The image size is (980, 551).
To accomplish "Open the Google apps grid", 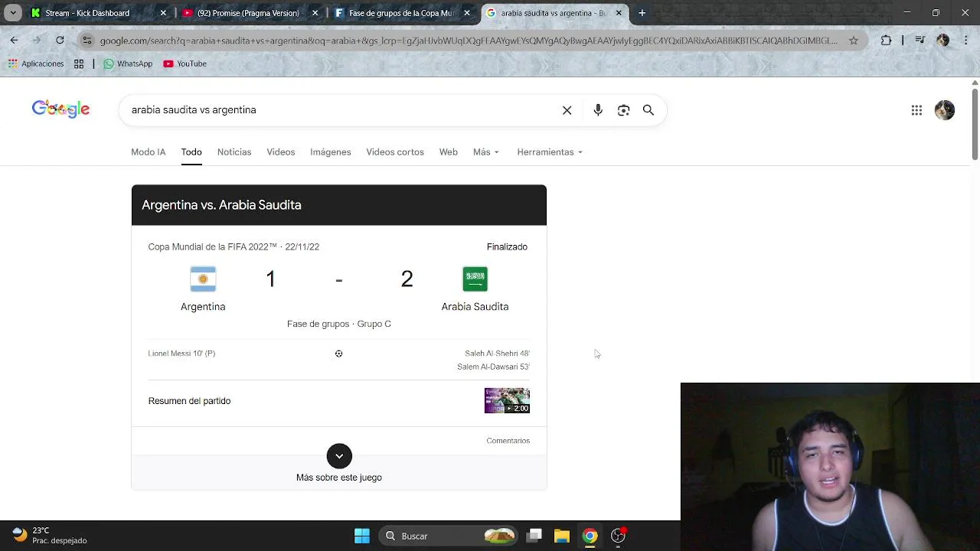I will (916, 110).
